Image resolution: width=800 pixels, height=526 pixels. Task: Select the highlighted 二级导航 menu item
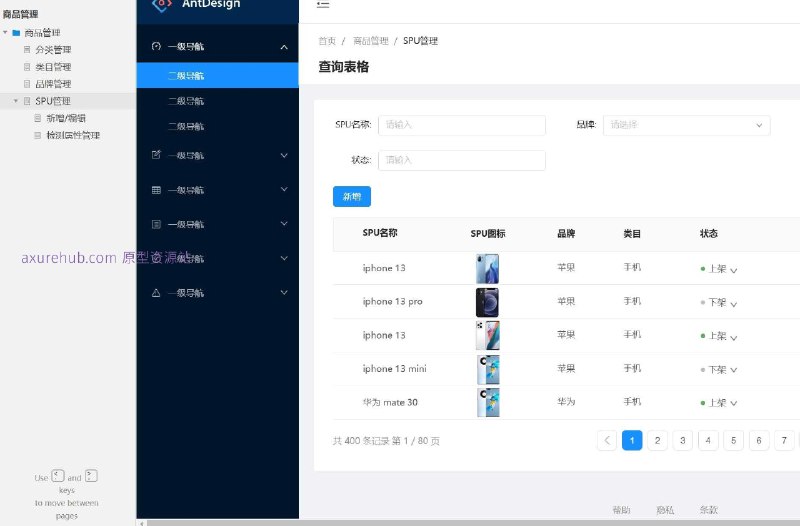click(x=217, y=76)
